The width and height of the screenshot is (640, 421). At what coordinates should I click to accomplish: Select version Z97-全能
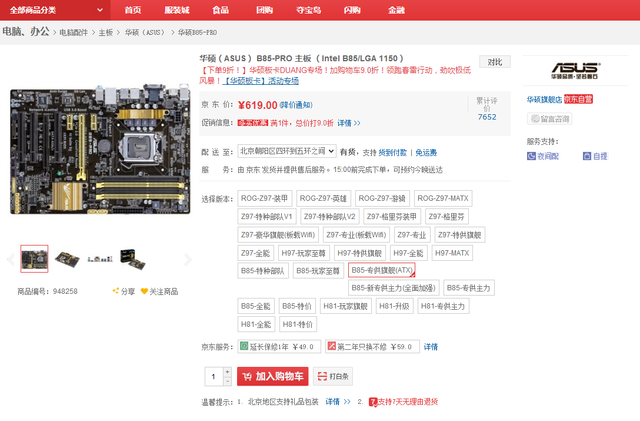tap(256, 253)
